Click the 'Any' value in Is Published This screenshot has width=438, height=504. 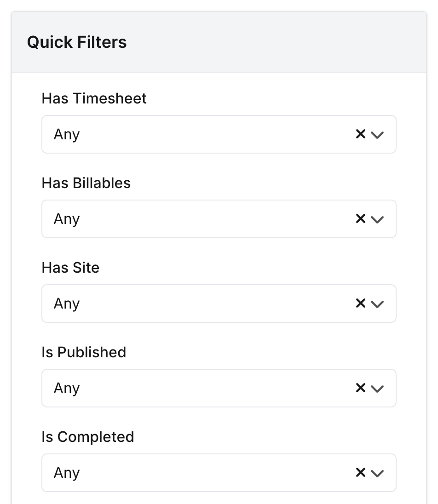[67, 388]
